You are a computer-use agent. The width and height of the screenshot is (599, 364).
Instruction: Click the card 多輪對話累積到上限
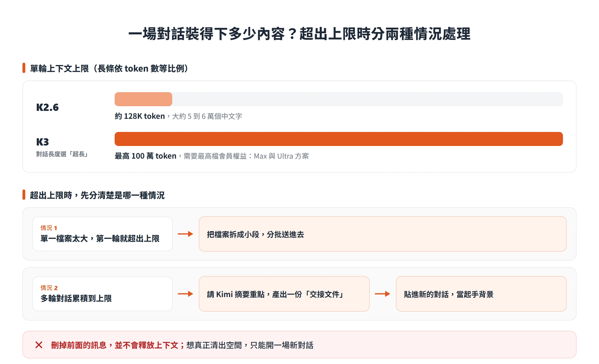point(102,294)
